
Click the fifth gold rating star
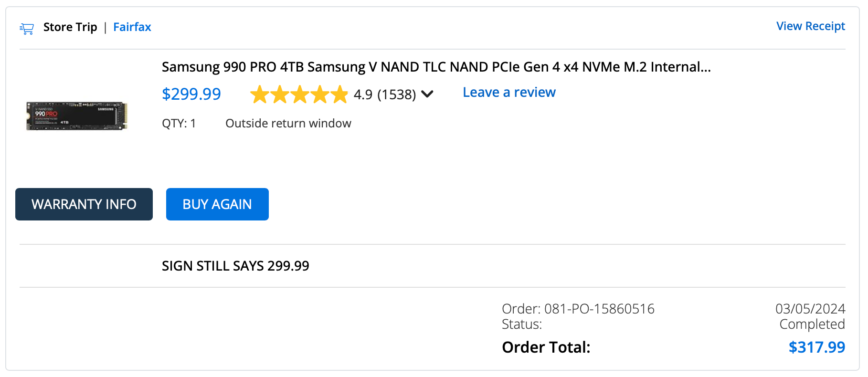click(x=339, y=94)
